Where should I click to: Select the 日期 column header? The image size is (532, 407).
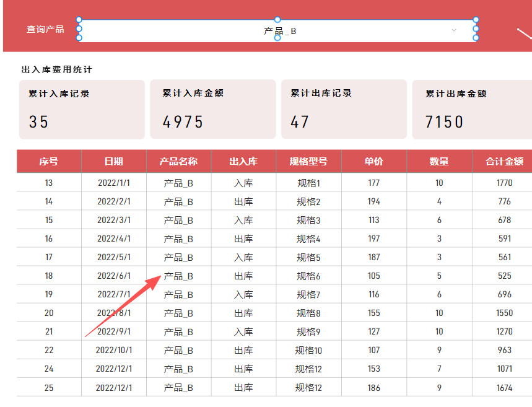click(113, 162)
